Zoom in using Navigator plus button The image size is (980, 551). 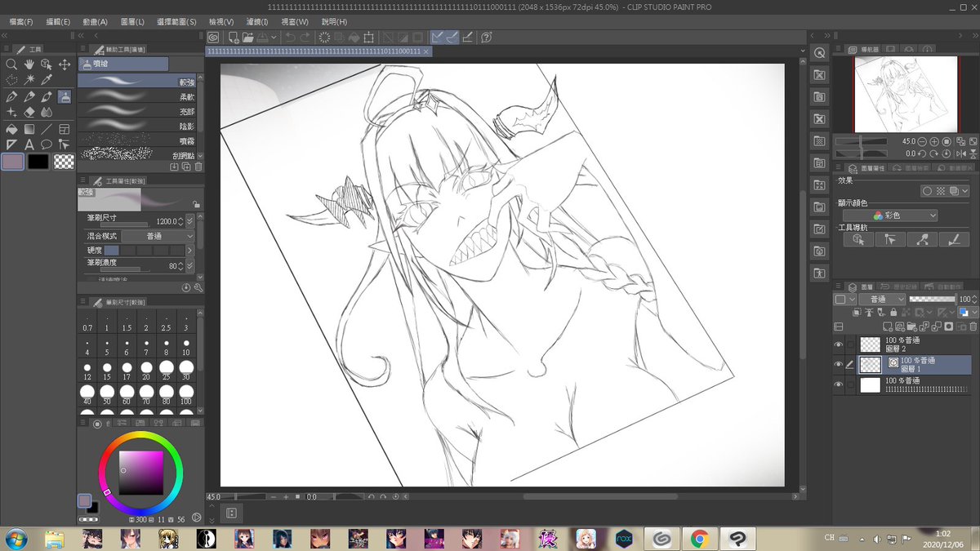coord(934,142)
